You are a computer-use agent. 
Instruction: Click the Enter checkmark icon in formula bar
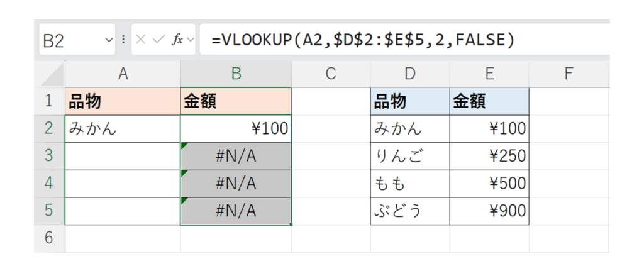pos(159,40)
